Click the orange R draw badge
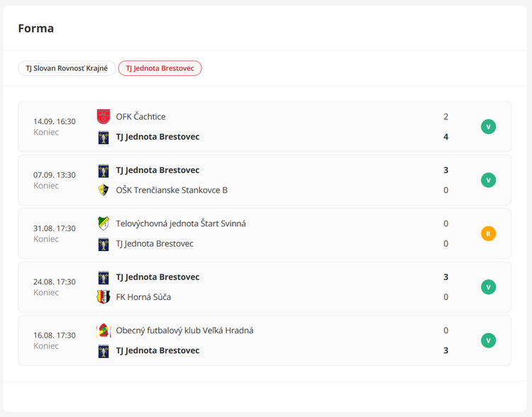The height and width of the screenshot is (417, 532). pyautogui.click(x=488, y=233)
